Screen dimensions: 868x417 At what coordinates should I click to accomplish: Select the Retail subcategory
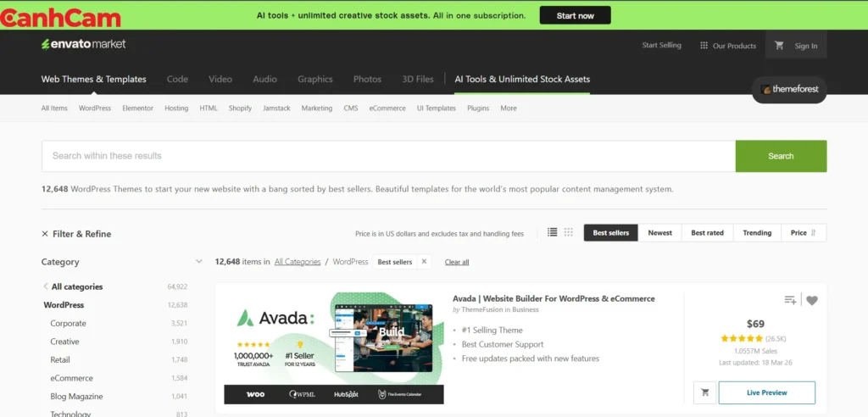click(60, 359)
